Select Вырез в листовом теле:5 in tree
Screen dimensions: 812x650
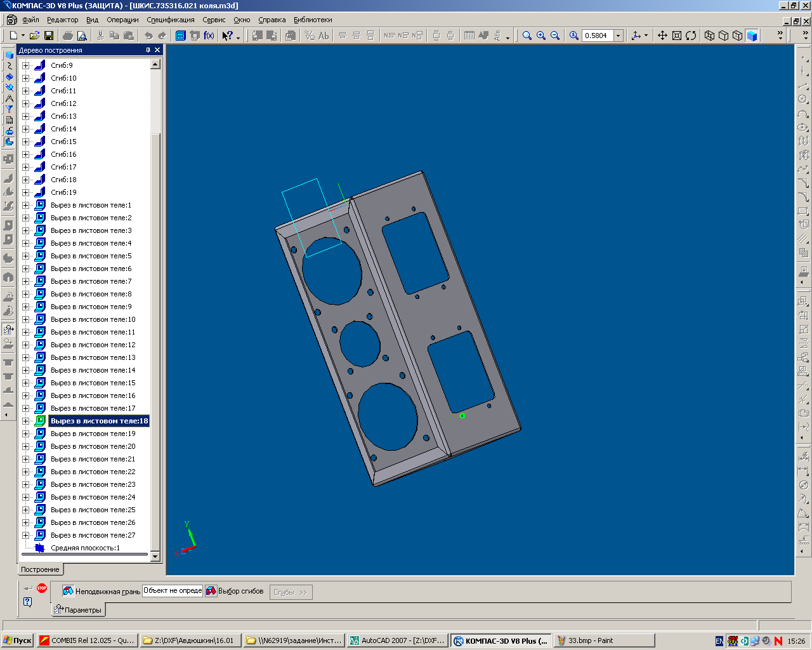click(91, 256)
